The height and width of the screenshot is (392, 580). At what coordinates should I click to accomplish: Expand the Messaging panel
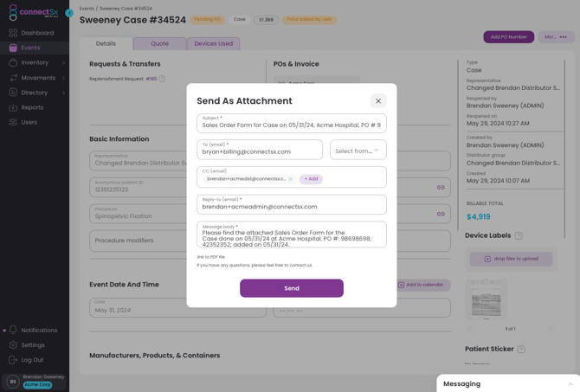[x=570, y=384]
